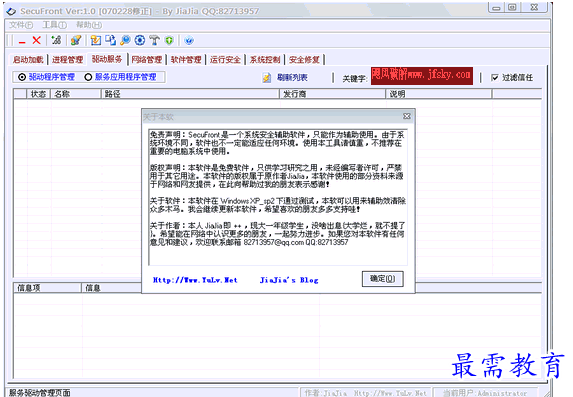The height and width of the screenshot is (397, 573).
Task: Open the 工具(T) menu
Action: pos(54,25)
